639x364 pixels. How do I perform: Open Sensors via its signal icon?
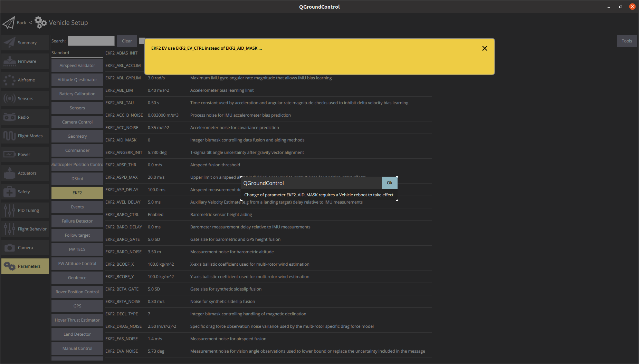[x=10, y=98]
